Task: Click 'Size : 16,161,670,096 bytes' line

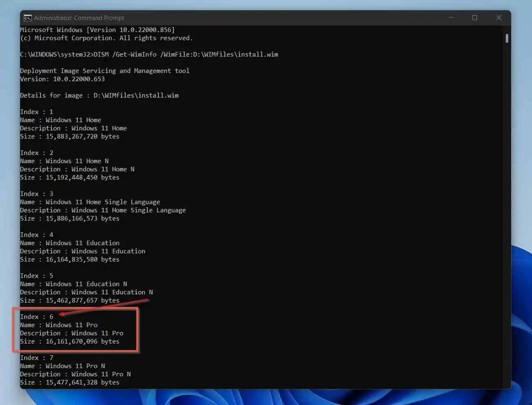Action: click(70, 341)
